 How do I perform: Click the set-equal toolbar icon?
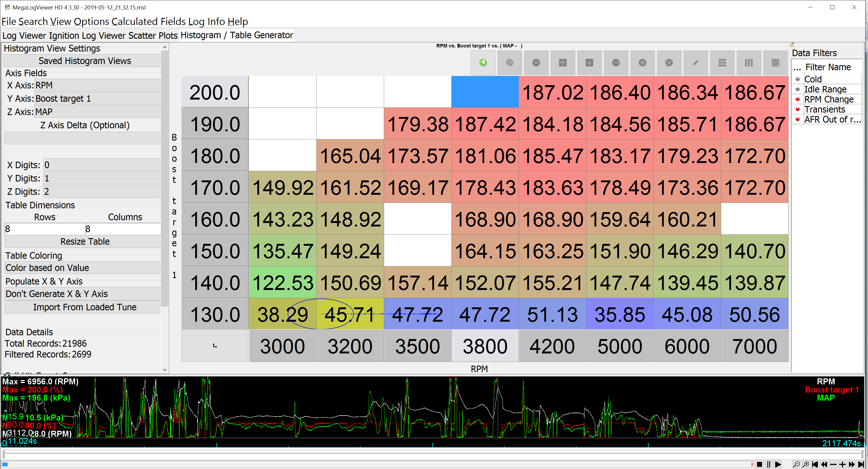536,63
